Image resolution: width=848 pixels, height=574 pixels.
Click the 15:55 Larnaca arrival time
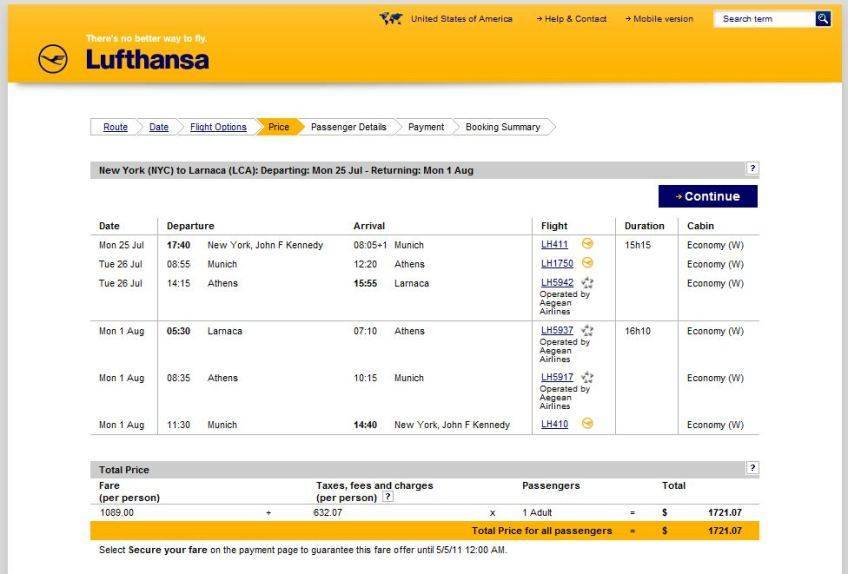[365, 283]
